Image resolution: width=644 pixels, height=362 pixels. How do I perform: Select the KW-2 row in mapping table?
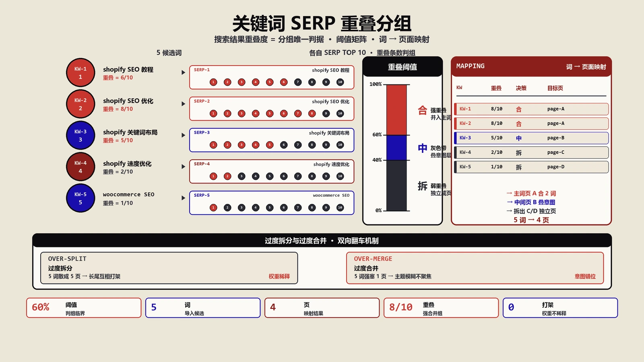pos(531,123)
